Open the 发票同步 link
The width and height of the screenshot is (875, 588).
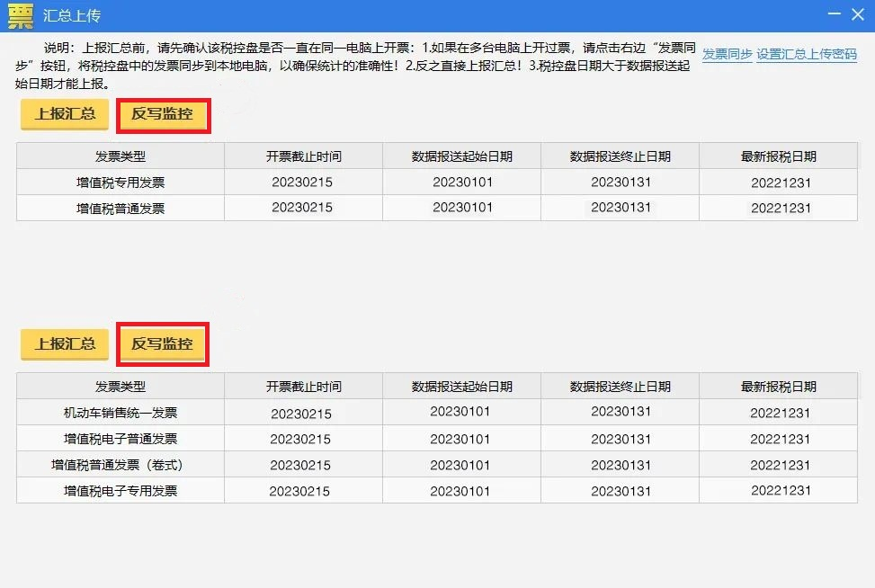[728, 54]
